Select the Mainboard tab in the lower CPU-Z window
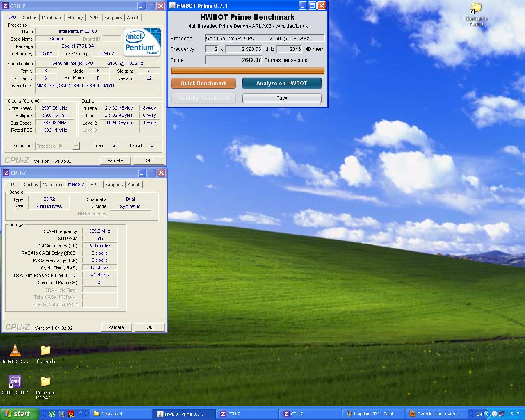Image resolution: width=525 pixels, height=420 pixels. tap(53, 185)
